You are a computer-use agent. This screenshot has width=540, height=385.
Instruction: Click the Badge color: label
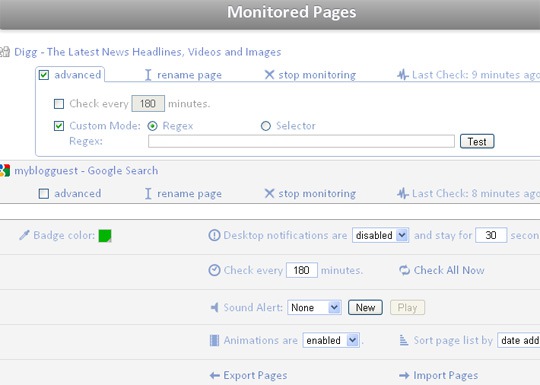pos(64,236)
